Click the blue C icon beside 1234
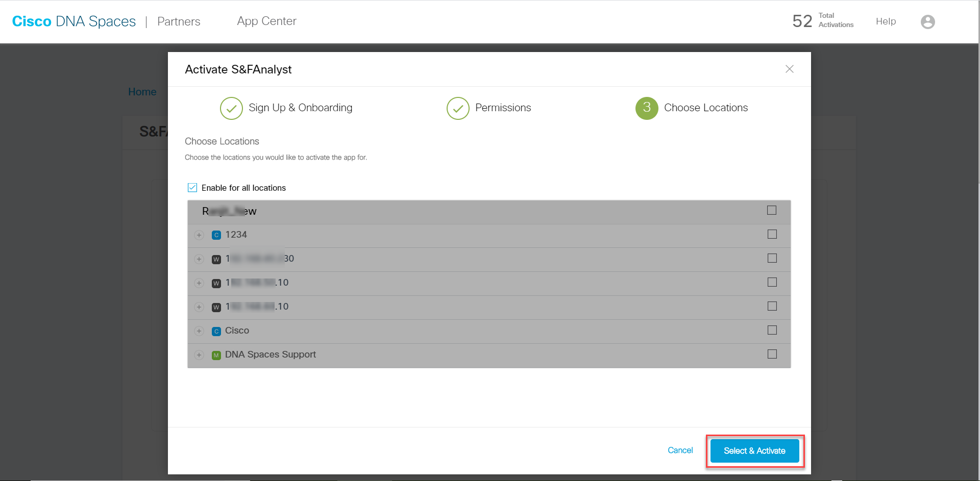The image size is (980, 481). coord(216,235)
